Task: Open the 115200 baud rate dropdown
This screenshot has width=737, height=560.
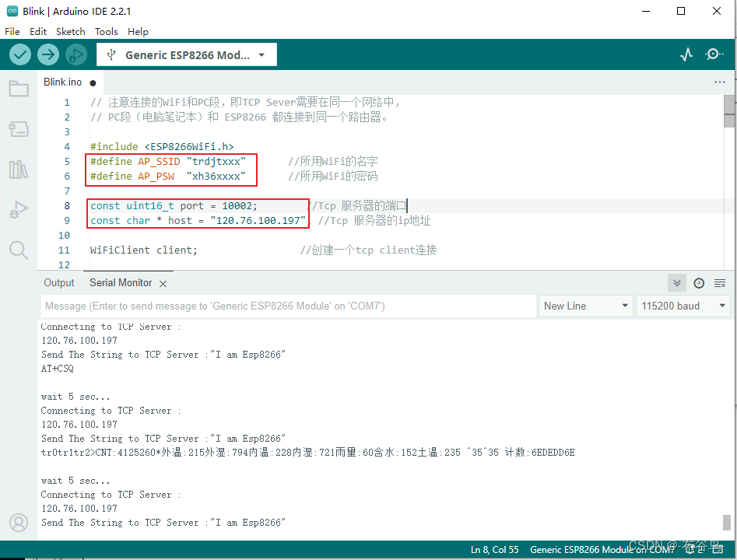Action: 683,306
